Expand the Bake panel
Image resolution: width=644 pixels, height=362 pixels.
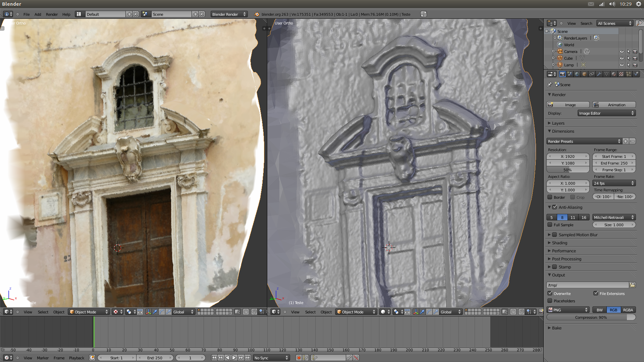click(x=556, y=328)
